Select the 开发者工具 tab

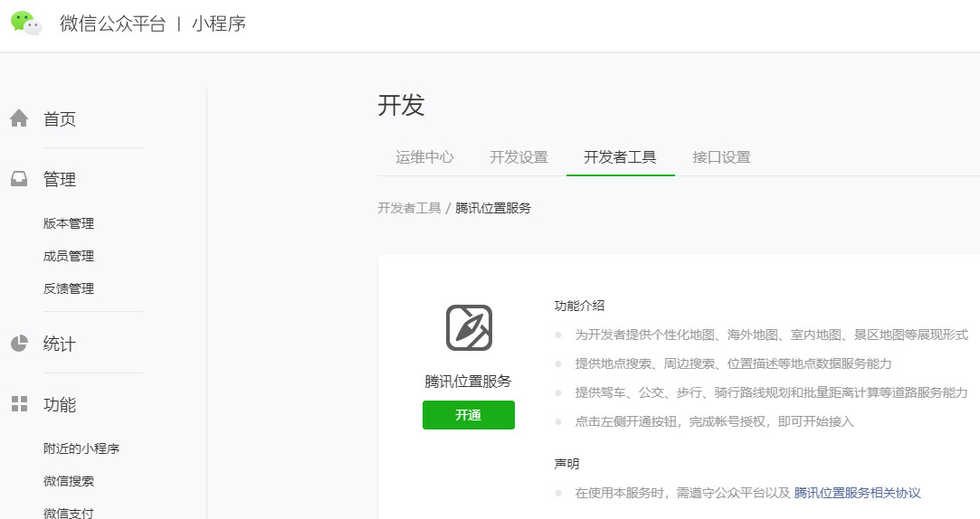click(x=620, y=157)
